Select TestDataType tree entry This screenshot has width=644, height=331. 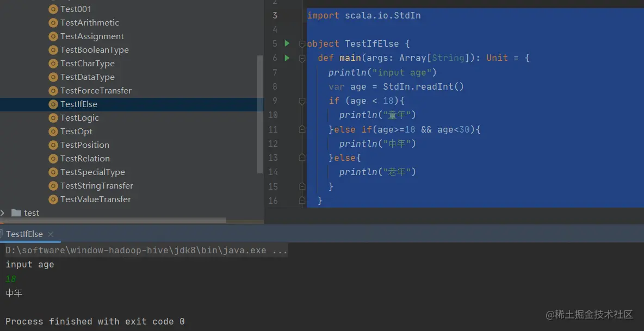click(x=88, y=77)
